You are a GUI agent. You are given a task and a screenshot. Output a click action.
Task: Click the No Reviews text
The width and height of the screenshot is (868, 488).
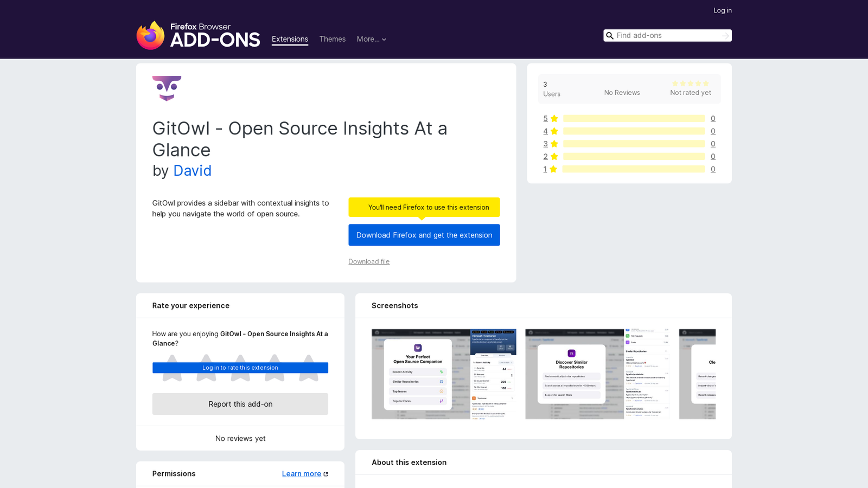[622, 93]
